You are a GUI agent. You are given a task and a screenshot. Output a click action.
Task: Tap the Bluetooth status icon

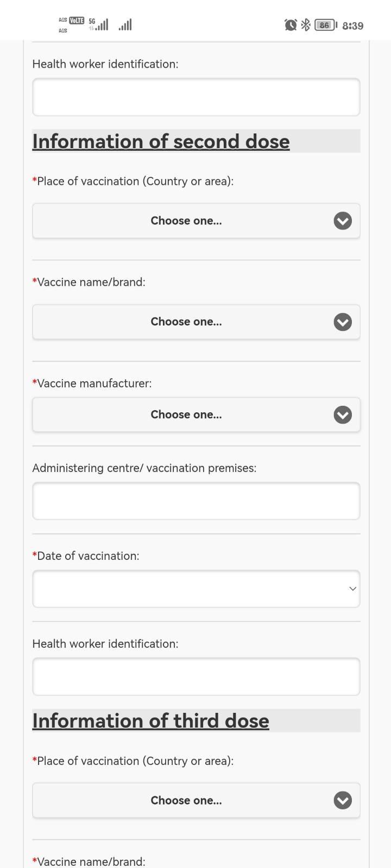click(306, 25)
